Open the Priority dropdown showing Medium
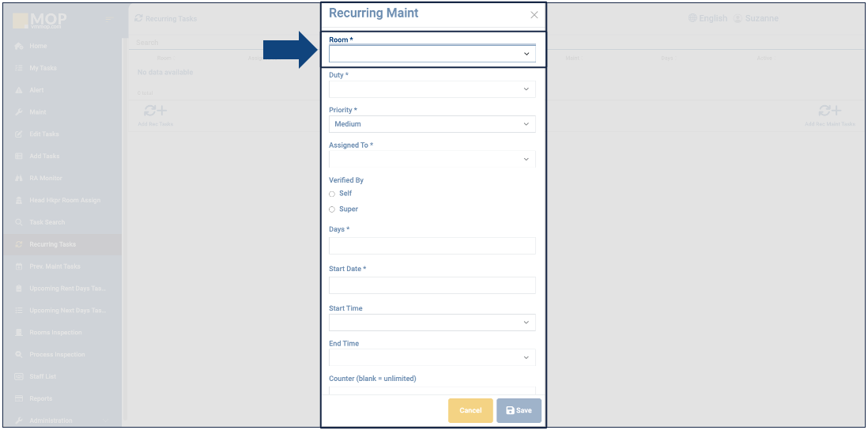The width and height of the screenshot is (868, 430). tap(432, 124)
